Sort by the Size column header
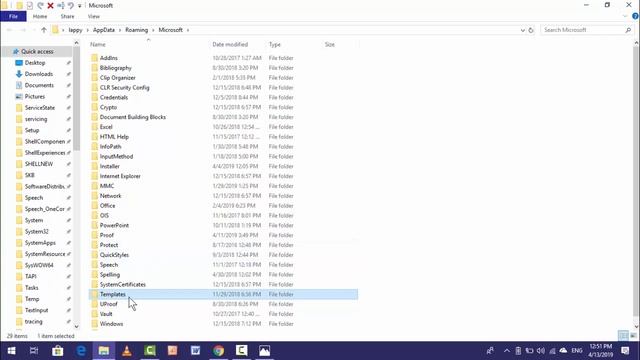The image size is (640, 360). coord(329,44)
